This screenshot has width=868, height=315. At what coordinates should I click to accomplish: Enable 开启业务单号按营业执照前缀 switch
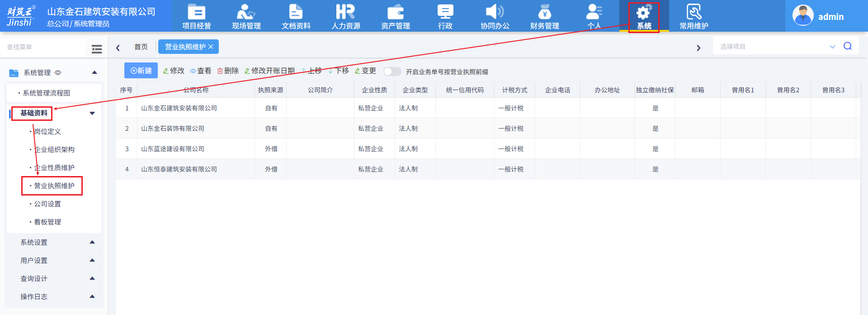pyautogui.click(x=392, y=72)
